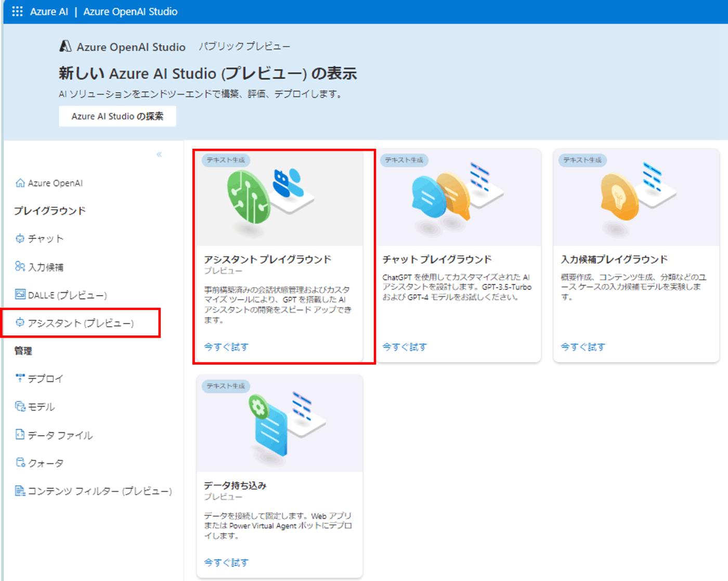Click 今すぐ試す on 入力候補プレイグラウンド card
The width and height of the screenshot is (728, 581).
pos(583,347)
